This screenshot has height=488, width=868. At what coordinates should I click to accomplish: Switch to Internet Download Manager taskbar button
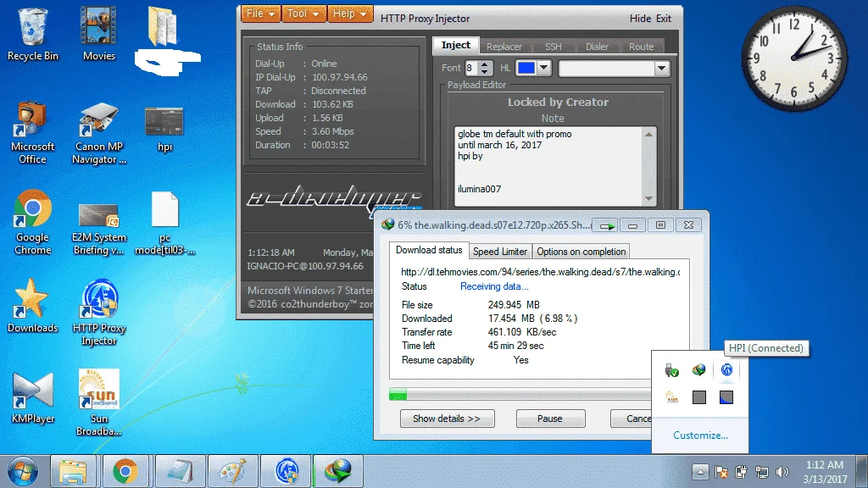tap(338, 471)
